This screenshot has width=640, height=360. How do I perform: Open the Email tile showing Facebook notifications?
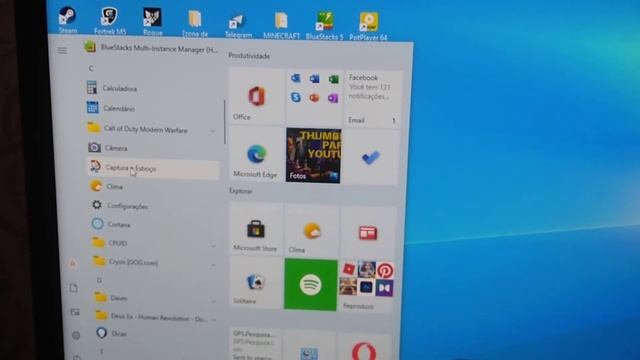click(372, 99)
